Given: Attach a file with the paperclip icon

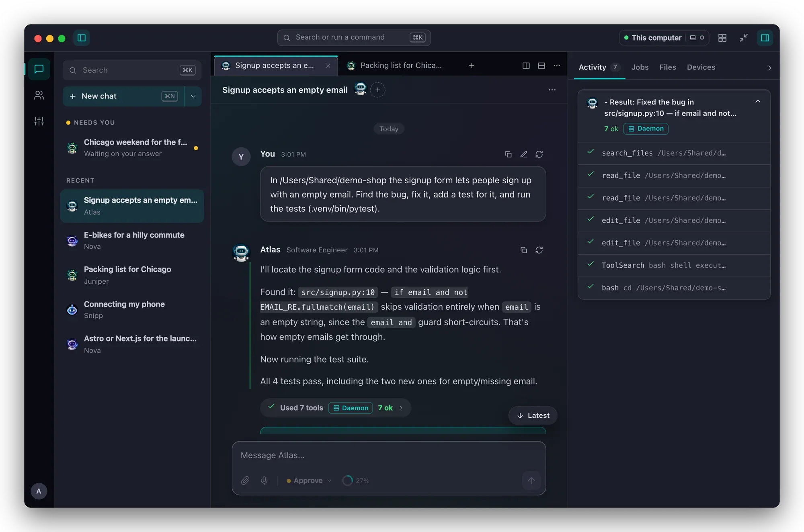Looking at the screenshot, I should click(x=245, y=481).
